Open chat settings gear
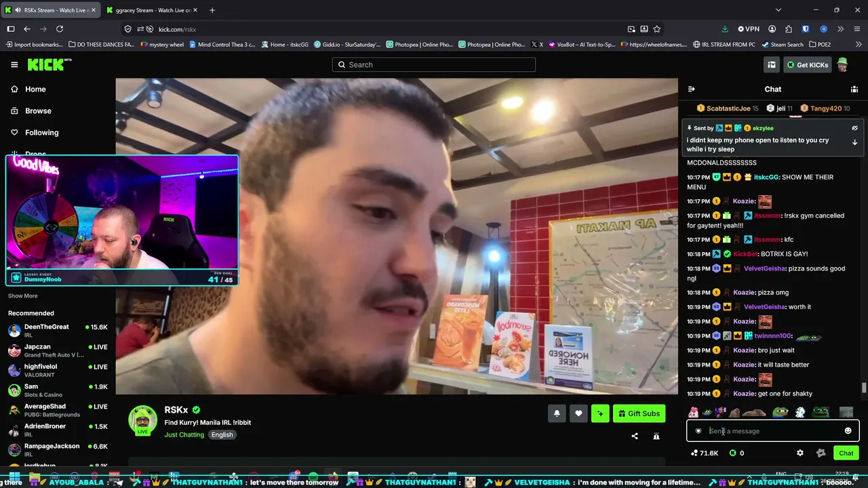 coord(800,453)
